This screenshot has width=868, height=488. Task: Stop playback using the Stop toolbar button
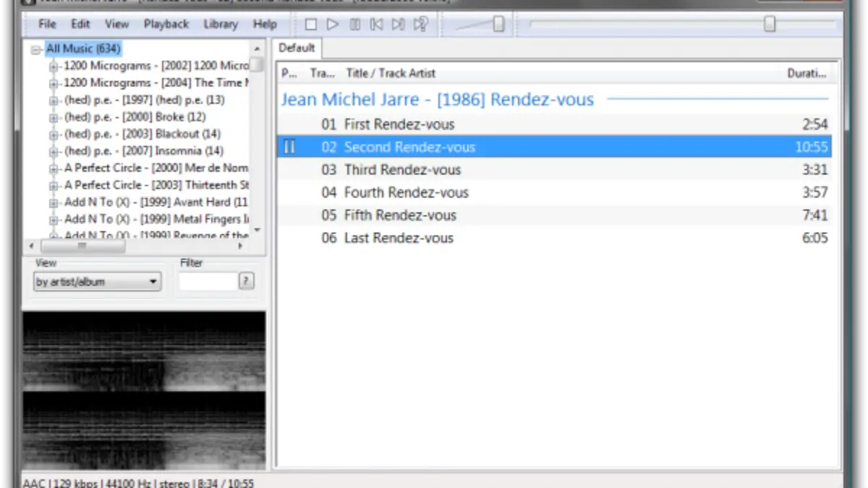(x=311, y=25)
